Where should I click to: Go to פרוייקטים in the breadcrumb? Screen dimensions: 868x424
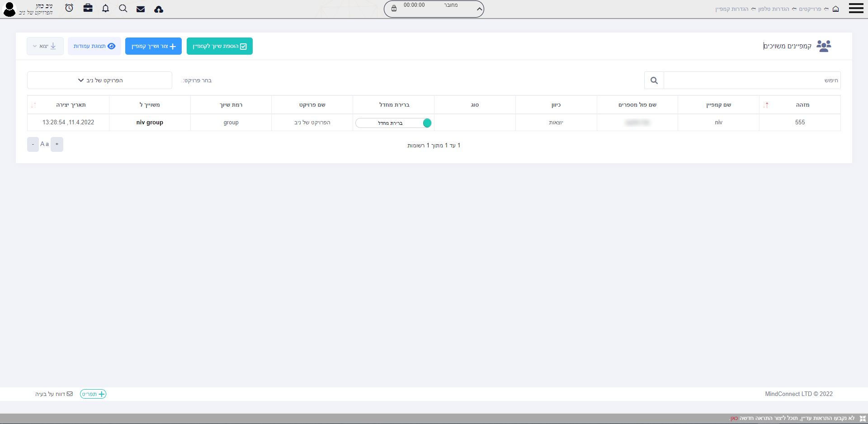(x=810, y=9)
